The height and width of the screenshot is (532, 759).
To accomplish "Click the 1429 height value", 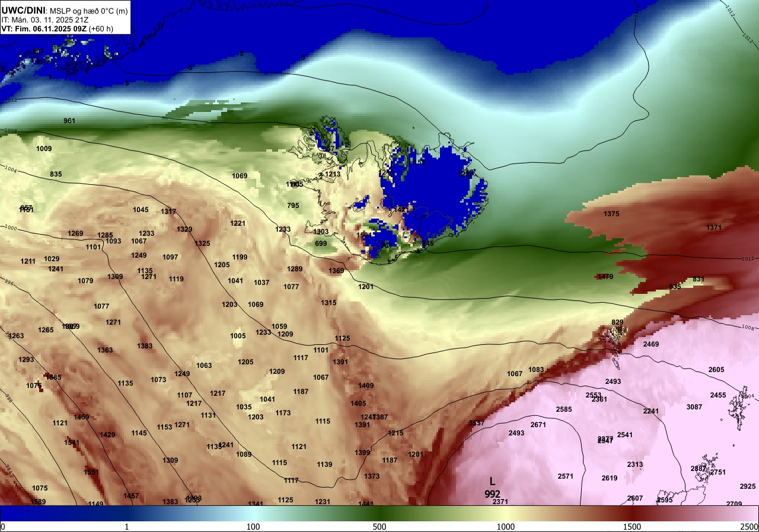I will click(x=107, y=435).
